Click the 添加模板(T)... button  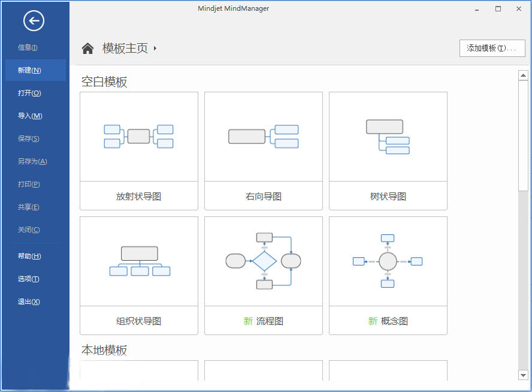(x=492, y=48)
